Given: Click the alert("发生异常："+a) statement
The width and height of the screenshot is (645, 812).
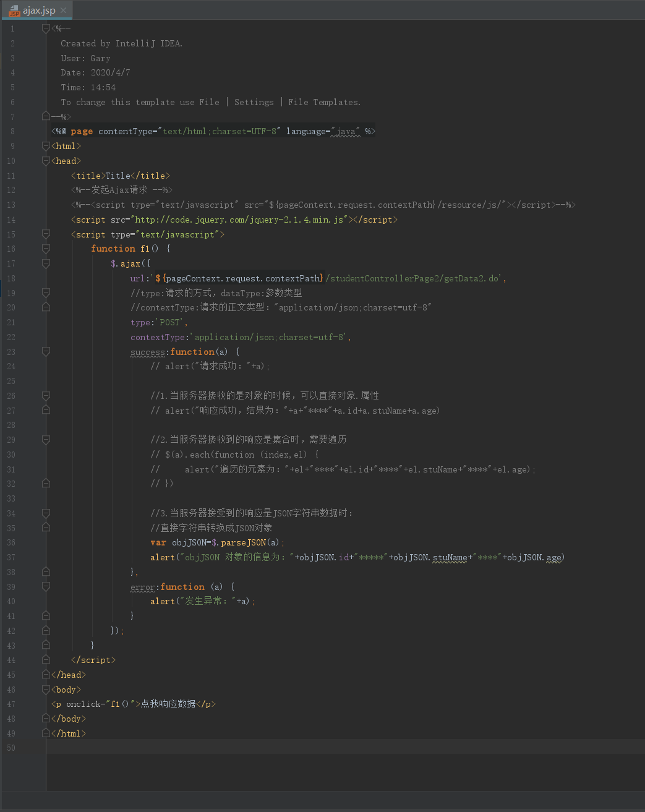Looking at the screenshot, I should [x=202, y=601].
